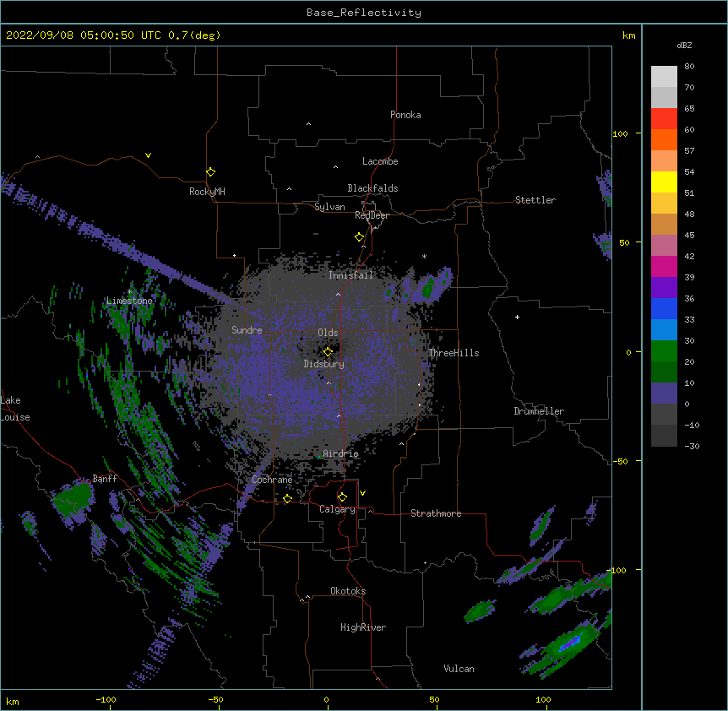Click the dBZ label above the color scale

684,45
